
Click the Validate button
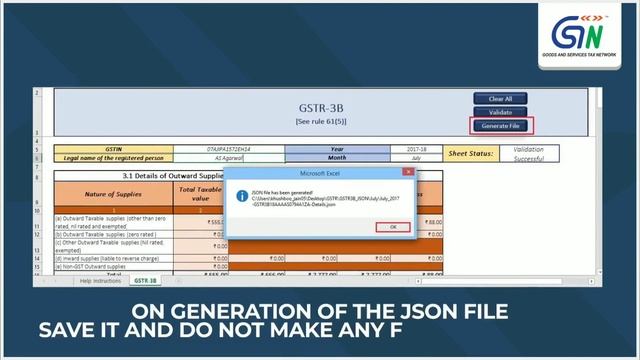500,112
